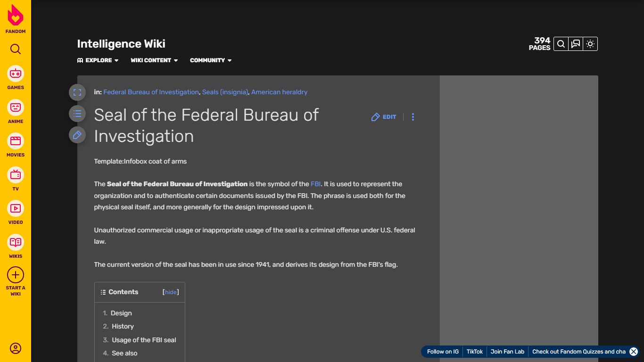
Task: Jump to the History section
Action: tap(123, 326)
